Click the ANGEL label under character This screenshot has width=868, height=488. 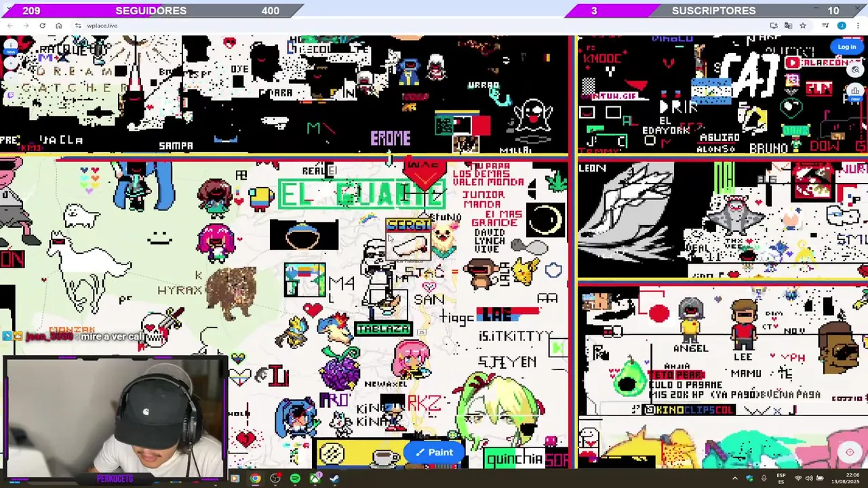pos(690,348)
